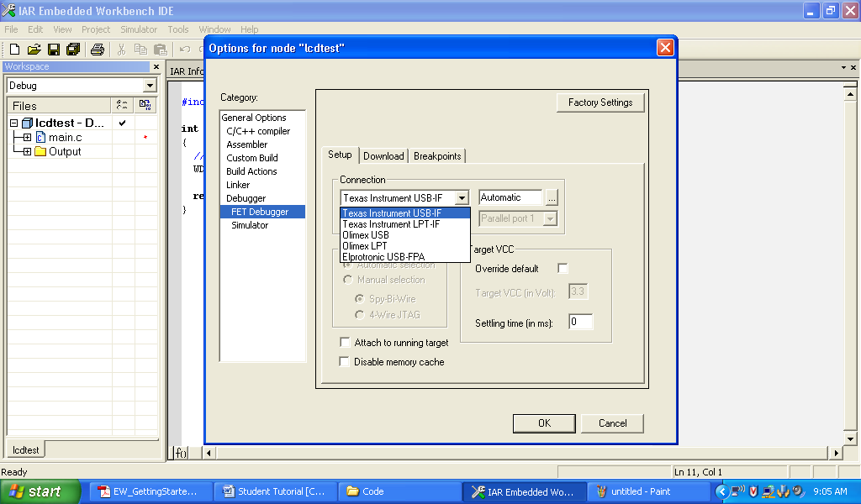Switch to the Breakpoints tab
861x504 pixels.
click(x=437, y=156)
